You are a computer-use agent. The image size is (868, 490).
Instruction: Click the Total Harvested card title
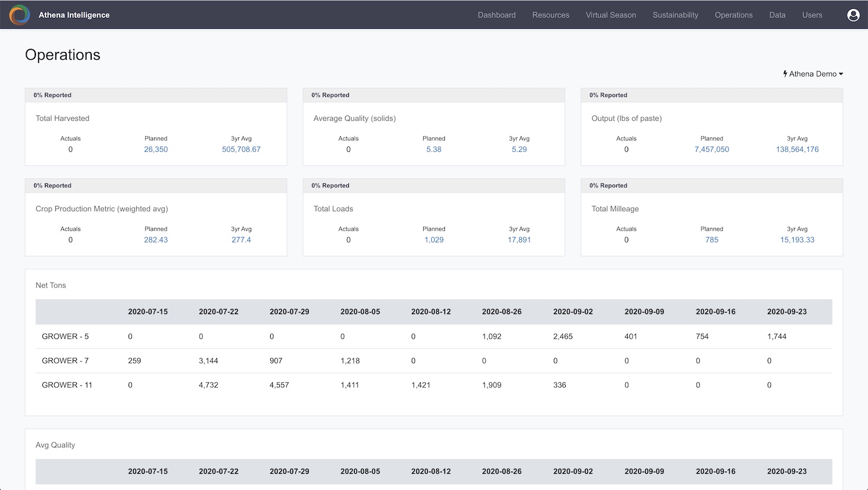pos(62,118)
